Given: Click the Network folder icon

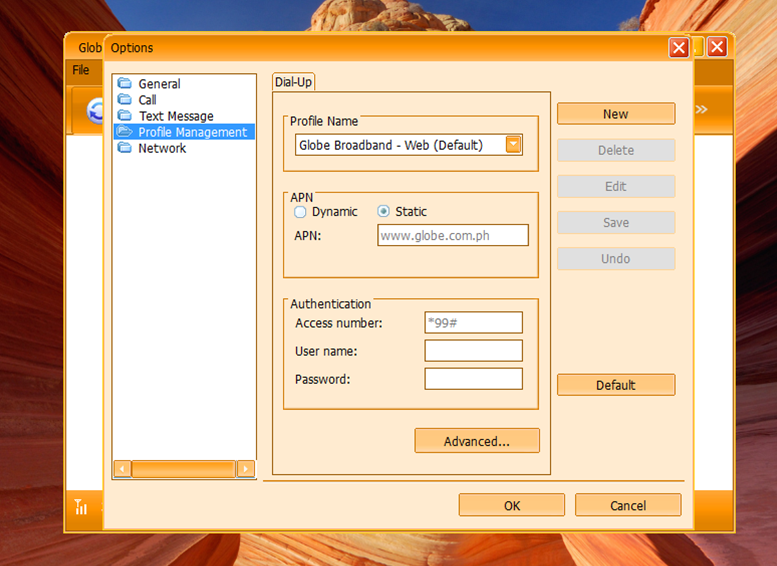Looking at the screenshot, I should point(125,148).
